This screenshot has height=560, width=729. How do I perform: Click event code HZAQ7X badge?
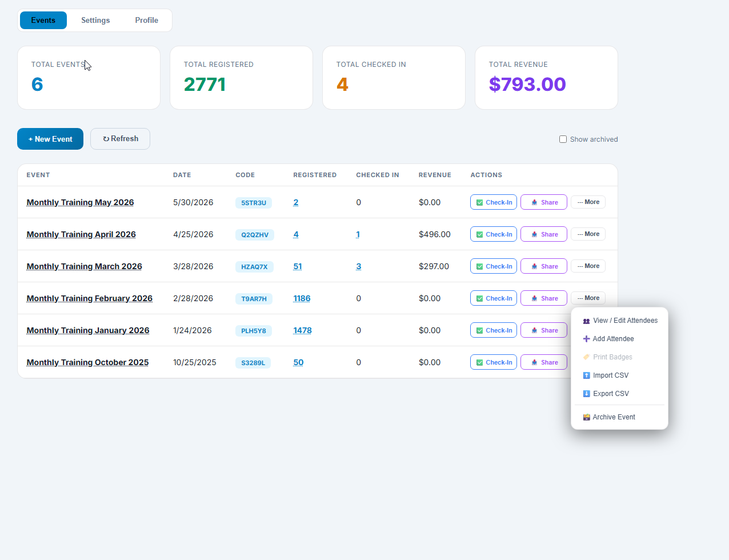(254, 267)
